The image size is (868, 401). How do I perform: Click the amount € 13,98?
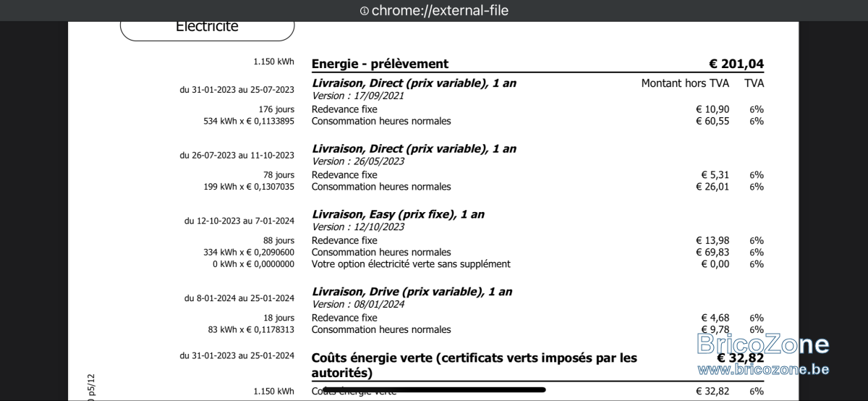[x=712, y=240]
